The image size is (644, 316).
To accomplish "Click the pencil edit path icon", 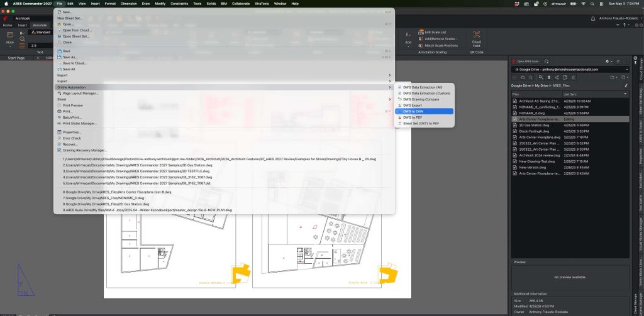I will 626,85.
